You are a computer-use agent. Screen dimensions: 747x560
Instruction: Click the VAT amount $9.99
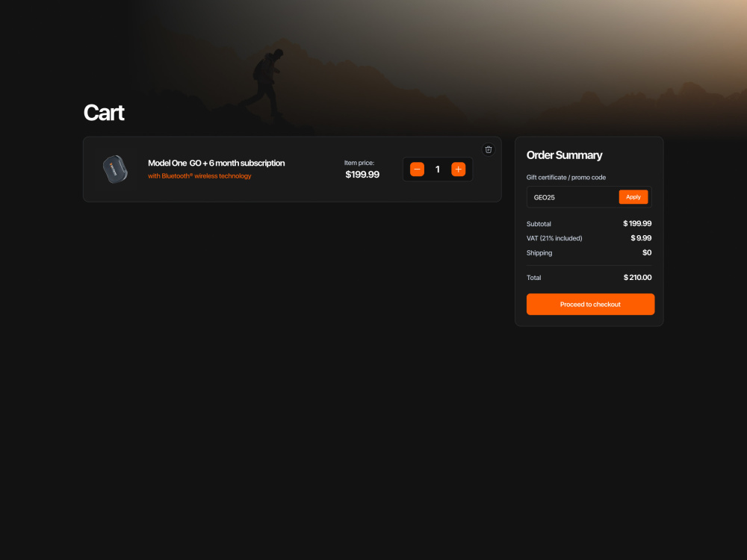tap(641, 238)
